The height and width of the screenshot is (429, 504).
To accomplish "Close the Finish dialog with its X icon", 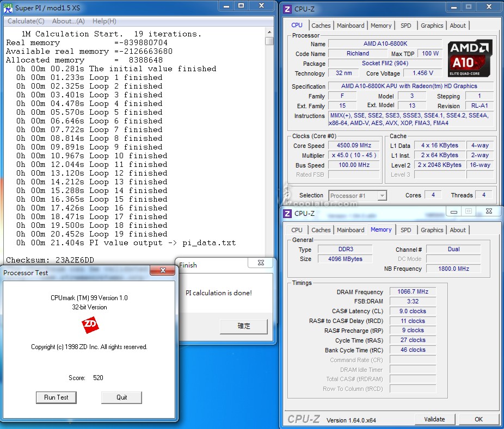I will click(x=261, y=263).
